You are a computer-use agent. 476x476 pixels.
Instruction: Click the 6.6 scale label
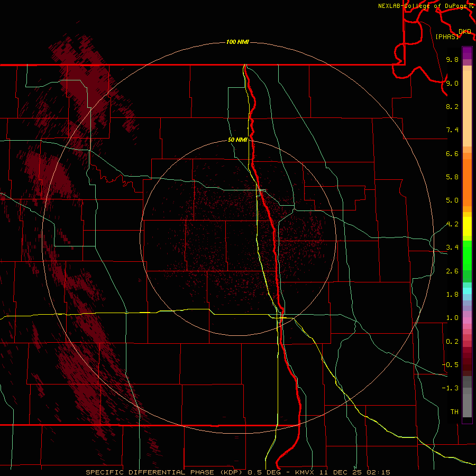click(452, 153)
